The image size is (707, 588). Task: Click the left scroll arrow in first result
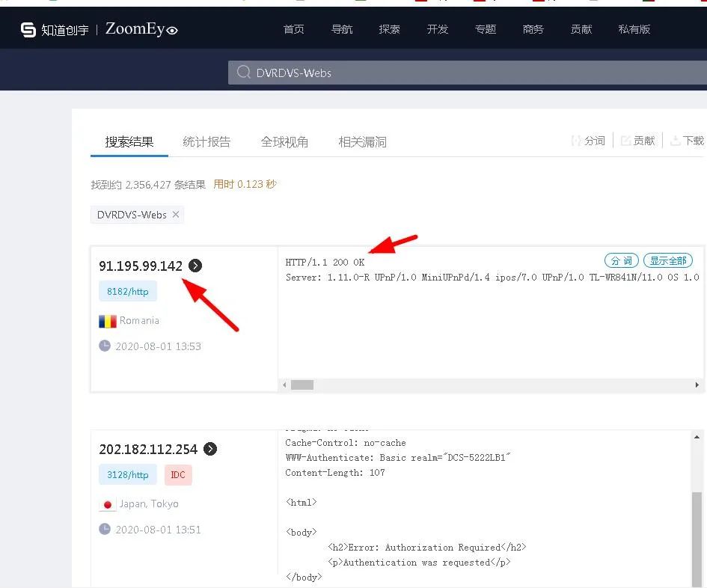(x=284, y=385)
